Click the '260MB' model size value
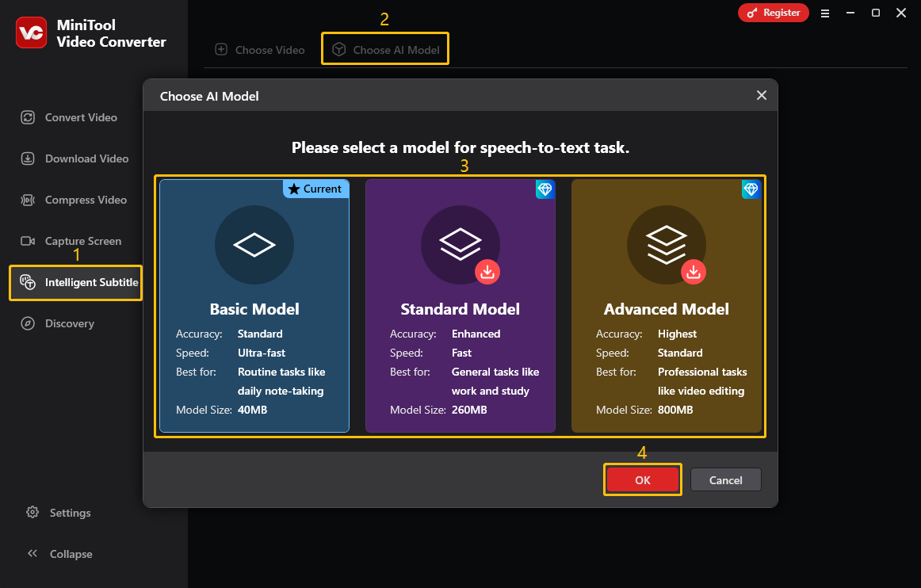The height and width of the screenshot is (588, 921). [469, 410]
